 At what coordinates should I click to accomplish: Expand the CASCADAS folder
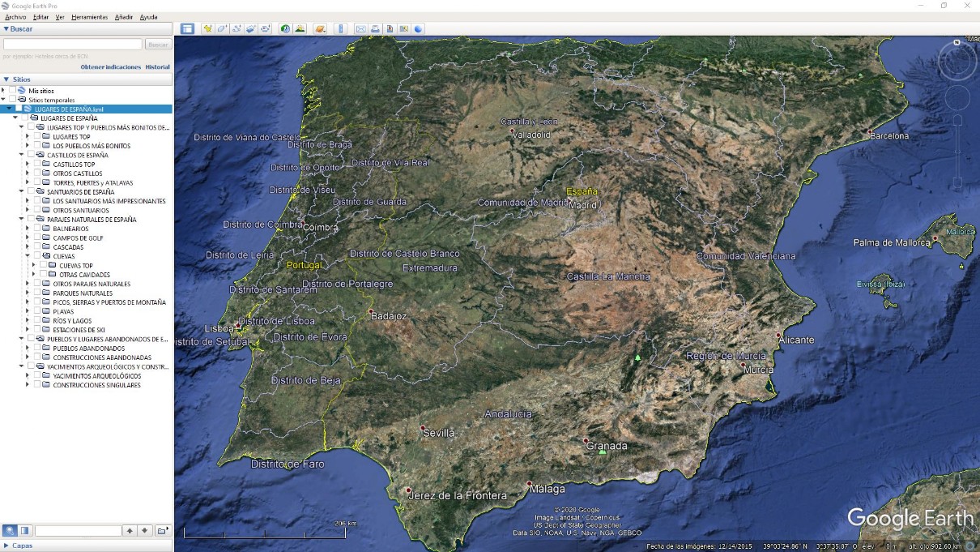click(27, 247)
